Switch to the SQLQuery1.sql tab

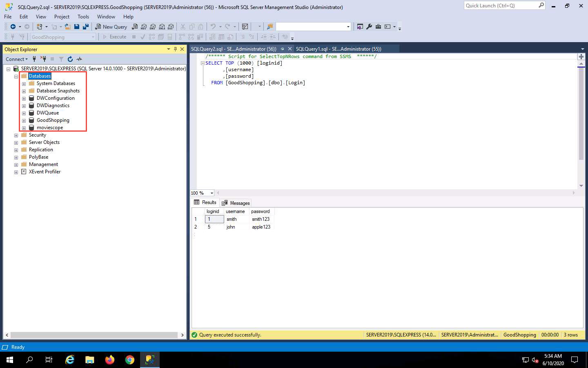338,49
